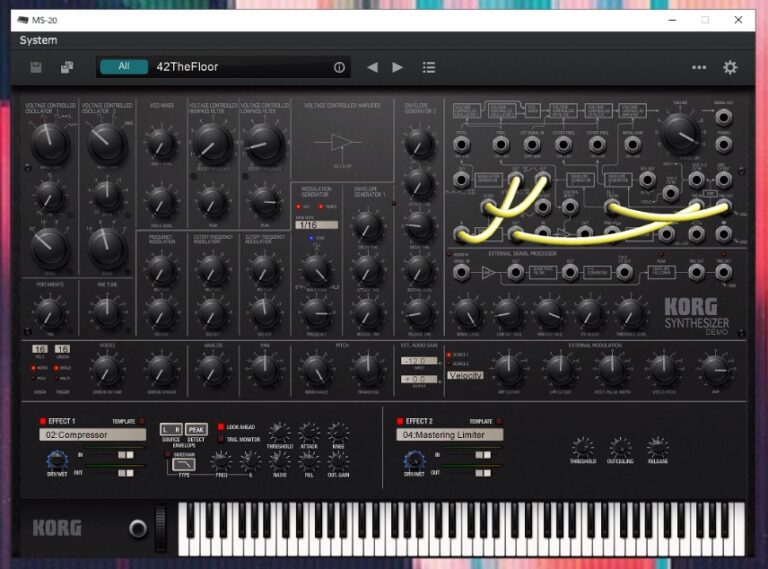The image size is (768, 569).
Task: Click the Effect 1 Dry/Wet blue knob
Action: [57, 460]
